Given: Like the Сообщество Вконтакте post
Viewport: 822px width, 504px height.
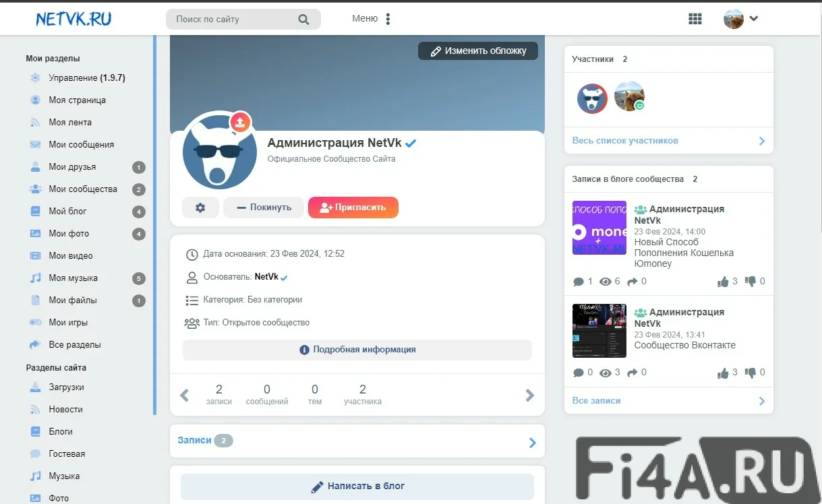Looking at the screenshot, I should (x=724, y=373).
